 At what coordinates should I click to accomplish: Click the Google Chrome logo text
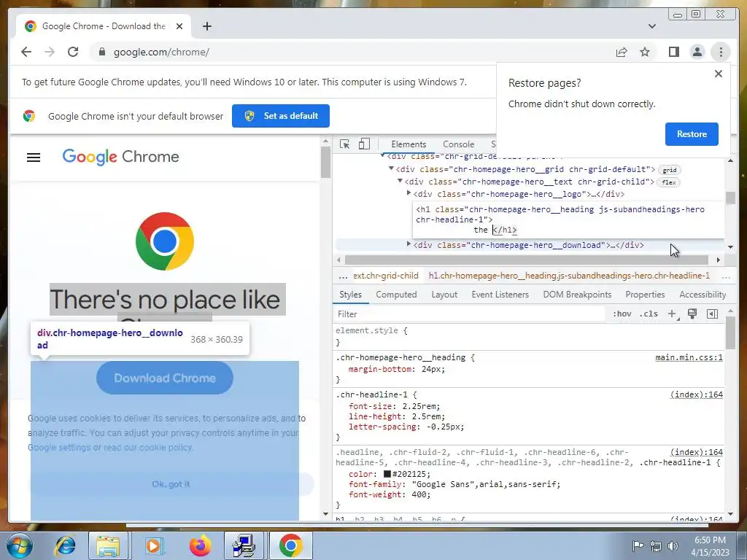tap(120, 157)
